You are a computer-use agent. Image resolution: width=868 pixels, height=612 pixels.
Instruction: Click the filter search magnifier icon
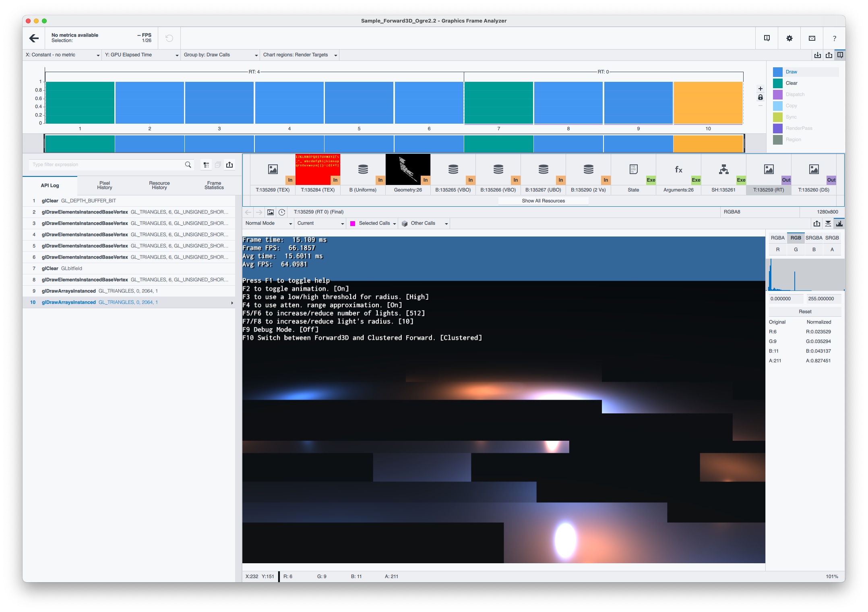click(x=188, y=165)
